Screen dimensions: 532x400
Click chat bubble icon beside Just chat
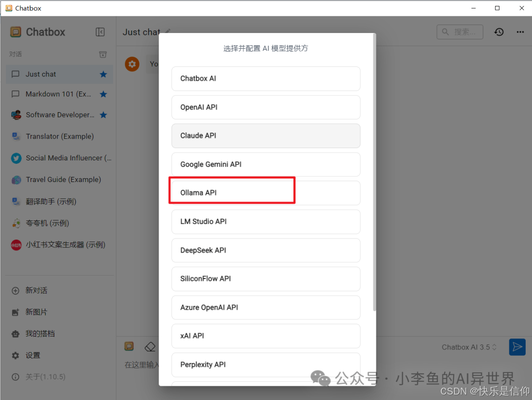[16, 74]
